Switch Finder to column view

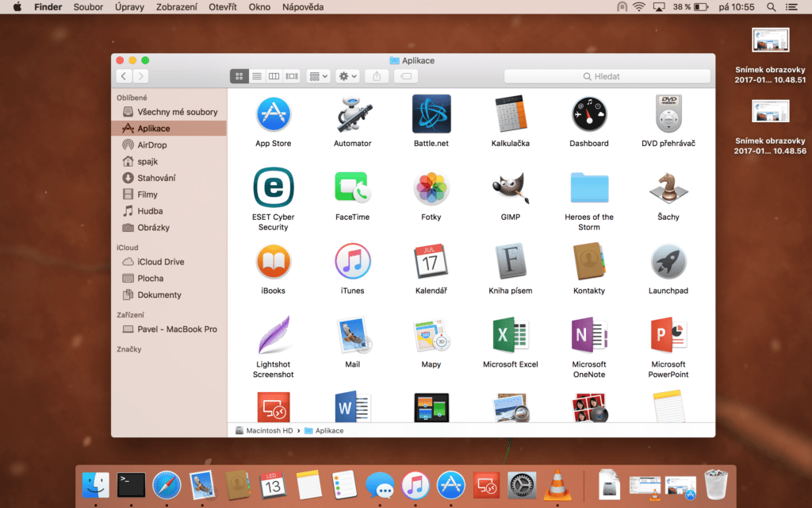click(274, 76)
